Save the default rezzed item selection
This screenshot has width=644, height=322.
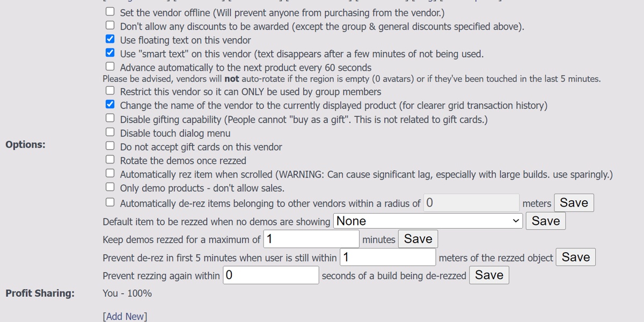(545, 221)
